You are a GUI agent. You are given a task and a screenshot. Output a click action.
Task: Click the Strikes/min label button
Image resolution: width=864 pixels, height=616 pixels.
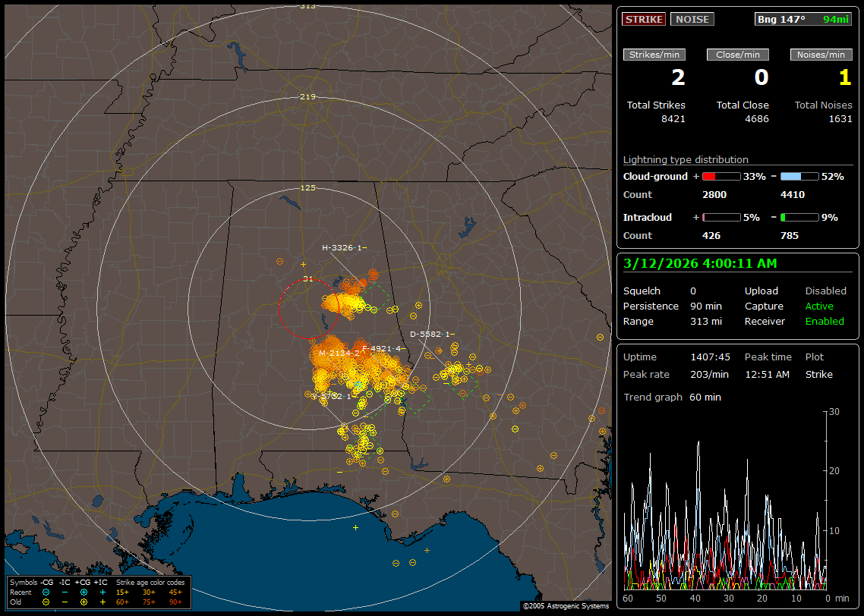click(654, 55)
